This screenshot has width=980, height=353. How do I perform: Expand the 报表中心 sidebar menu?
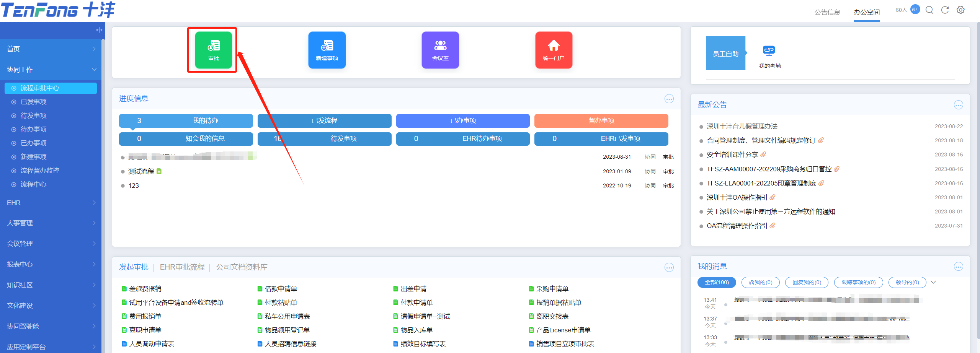[x=51, y=264]
